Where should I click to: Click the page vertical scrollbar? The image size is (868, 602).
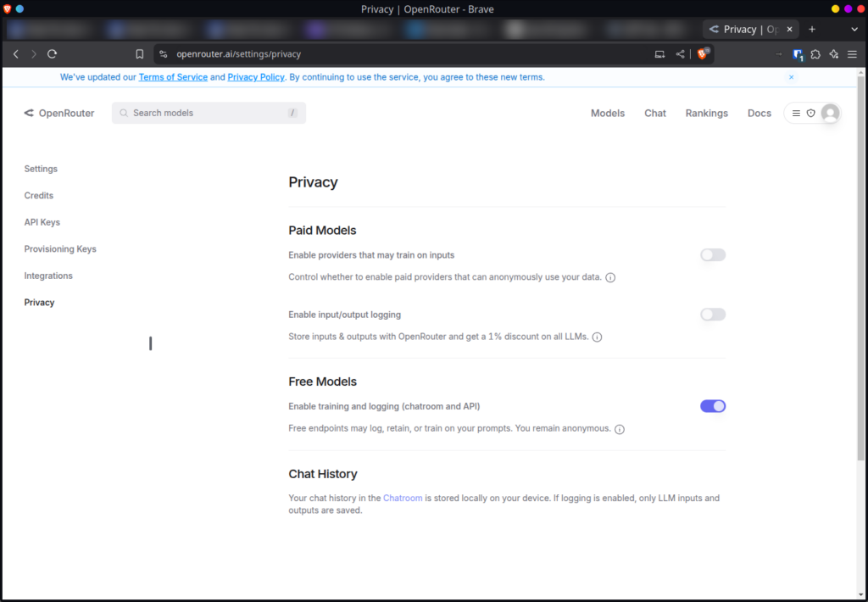861,268
